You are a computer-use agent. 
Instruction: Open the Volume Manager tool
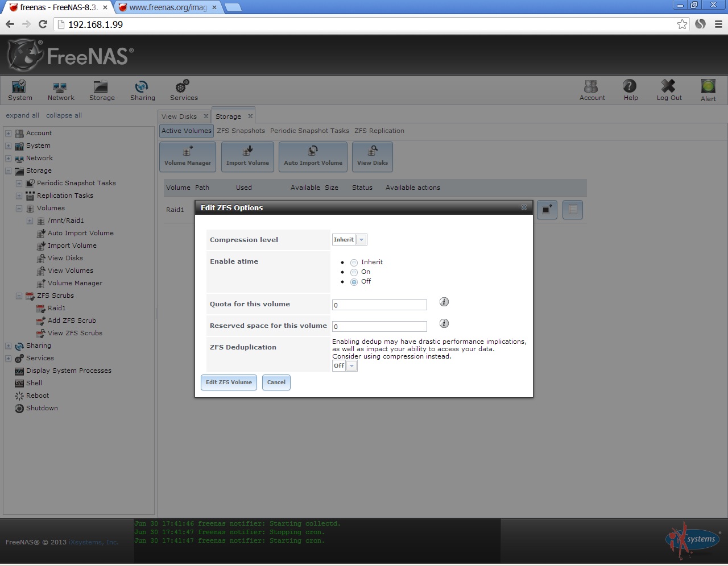click(187, 156)
